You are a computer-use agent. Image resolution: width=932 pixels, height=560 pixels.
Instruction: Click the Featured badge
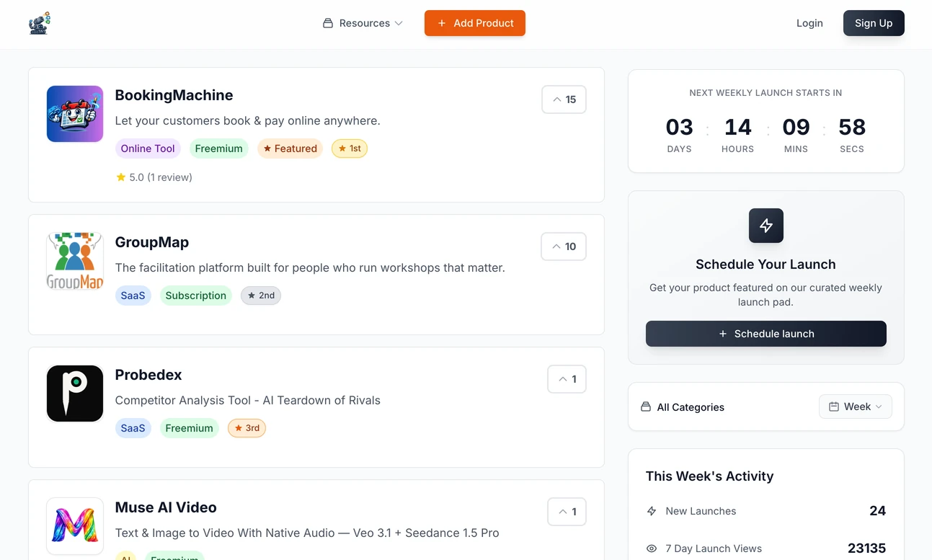pos(290,148)
